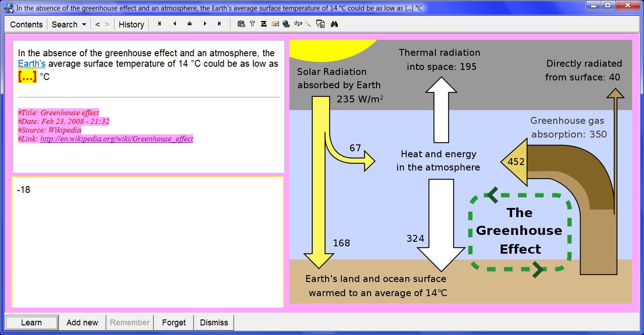Jump to the last element arrow
Image resolution: width=644 pixels, height=335 pixels.
pyautogui.click(x=220, y=24)
